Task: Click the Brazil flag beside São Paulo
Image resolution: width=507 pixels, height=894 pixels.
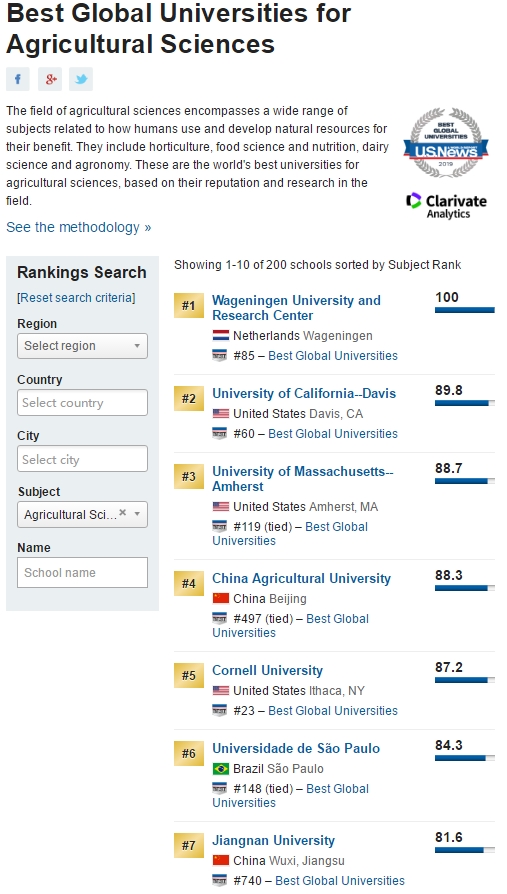Action: pos(221,769)
